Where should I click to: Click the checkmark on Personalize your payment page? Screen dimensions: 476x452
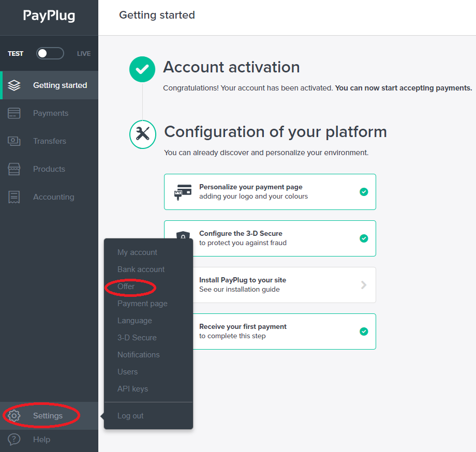(x=364, y=192)
